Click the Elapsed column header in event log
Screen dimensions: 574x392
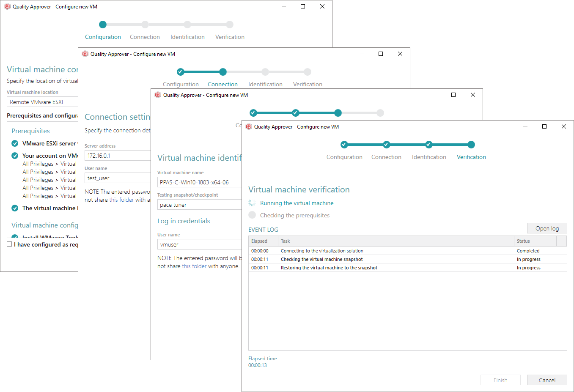[263, 241]
